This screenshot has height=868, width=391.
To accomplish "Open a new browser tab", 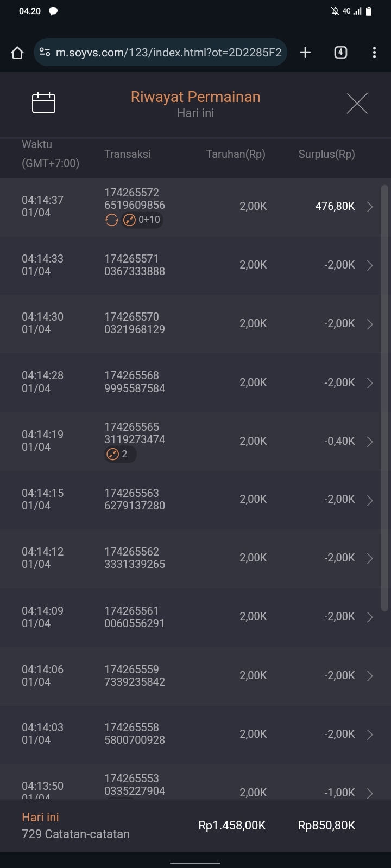I will 305,52.
